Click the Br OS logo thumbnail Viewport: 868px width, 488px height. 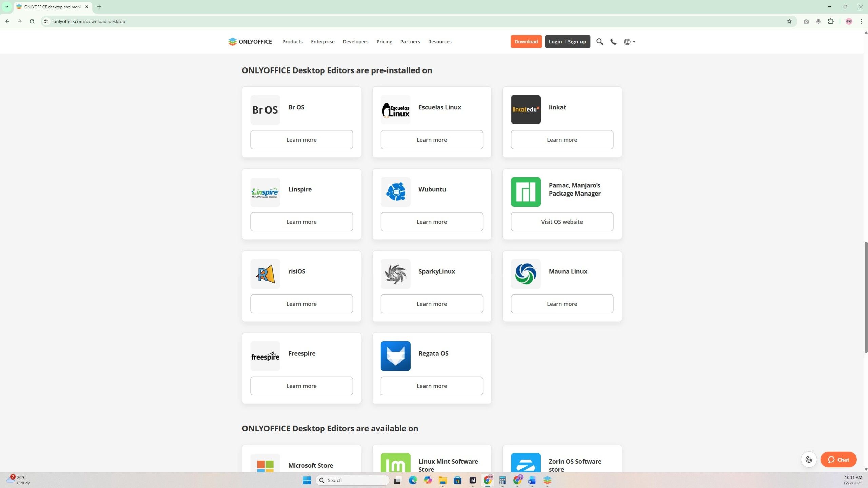click(265, 109)
